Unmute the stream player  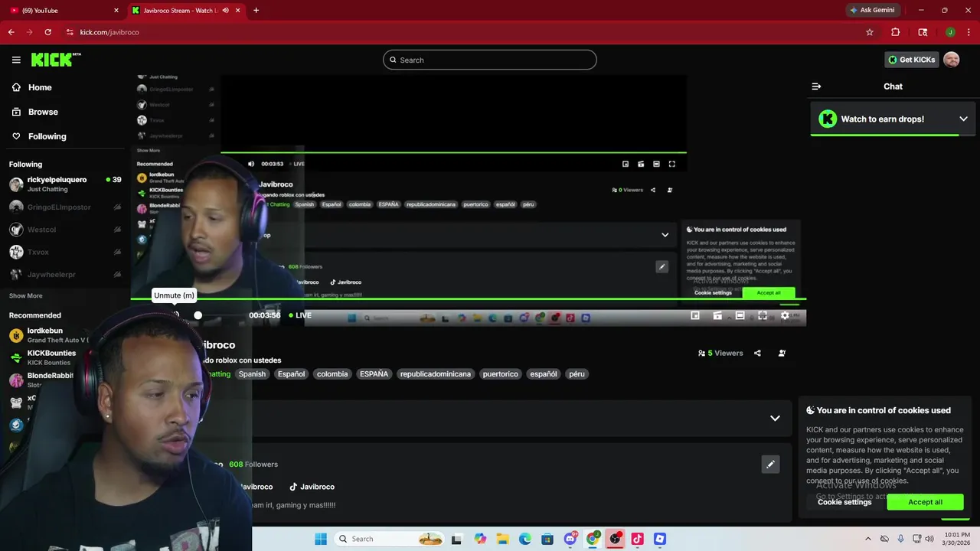pos(175,315)
